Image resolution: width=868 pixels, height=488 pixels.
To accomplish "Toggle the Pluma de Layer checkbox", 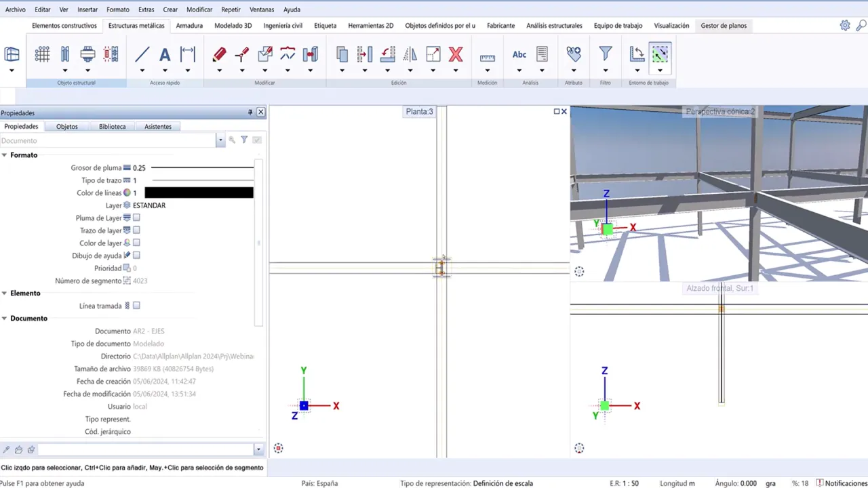I will [x=136, y=218].
